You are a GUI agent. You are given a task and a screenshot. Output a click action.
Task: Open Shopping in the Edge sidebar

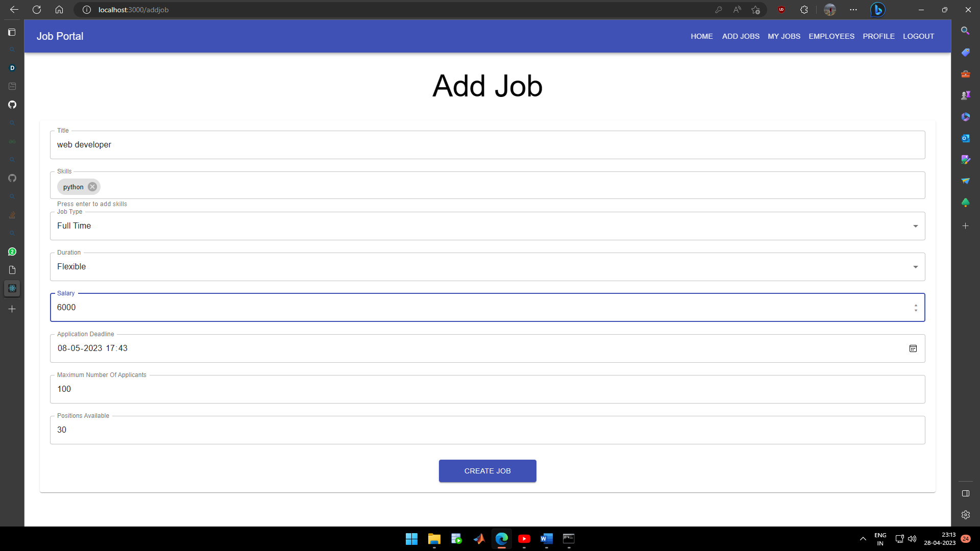click(966, 52)
